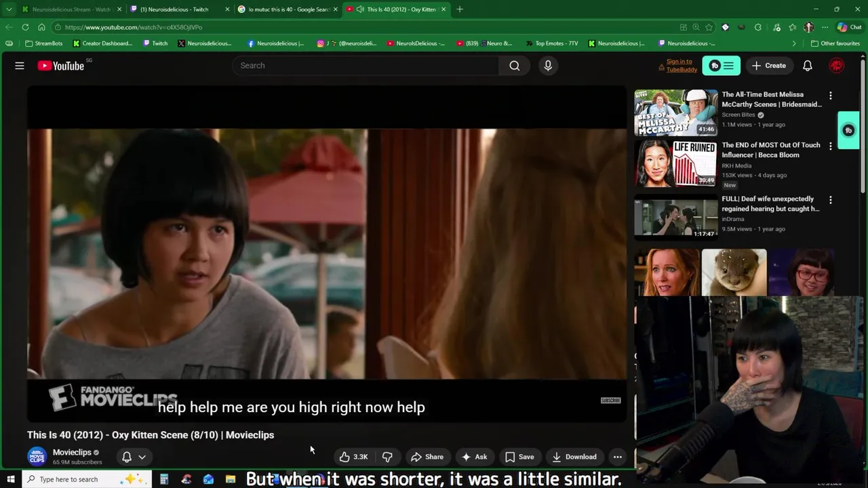Open the Movieclips channel name link

pos(72,452)
